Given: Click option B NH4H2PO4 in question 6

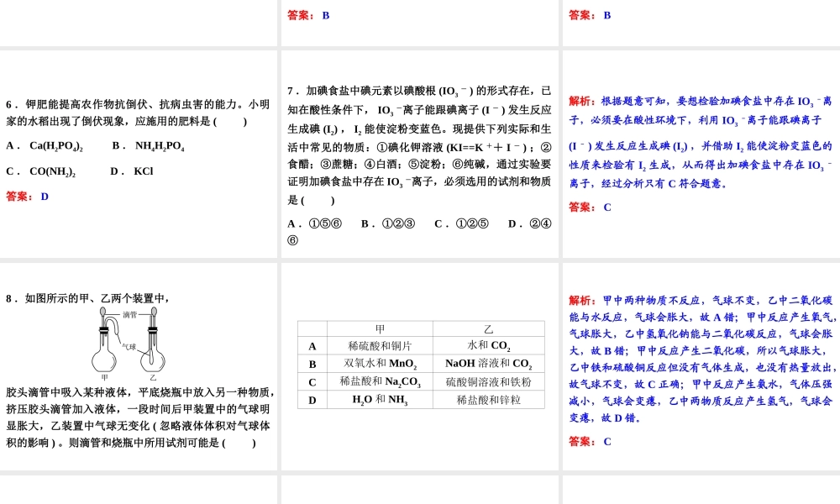Looking at the screenshot, I should click(149, 145).
